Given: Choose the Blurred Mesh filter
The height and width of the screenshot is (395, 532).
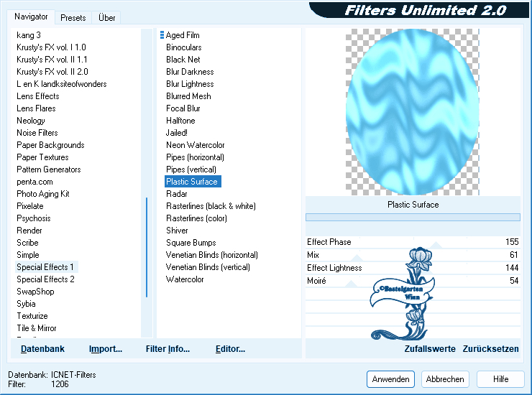Looking at the screenshot, I should (188, 96).
